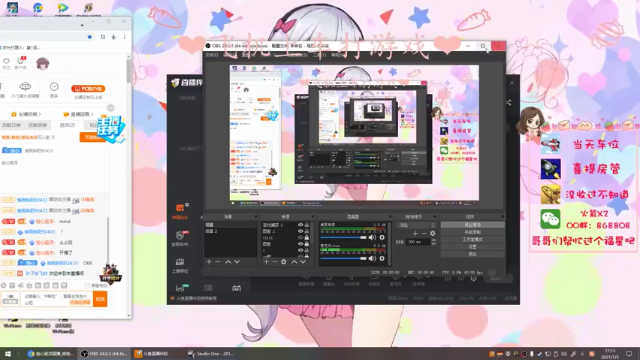Click the blue bookmark star in browser address bar
This screenshot has height=360, width=640.
[x=89, y=37]
